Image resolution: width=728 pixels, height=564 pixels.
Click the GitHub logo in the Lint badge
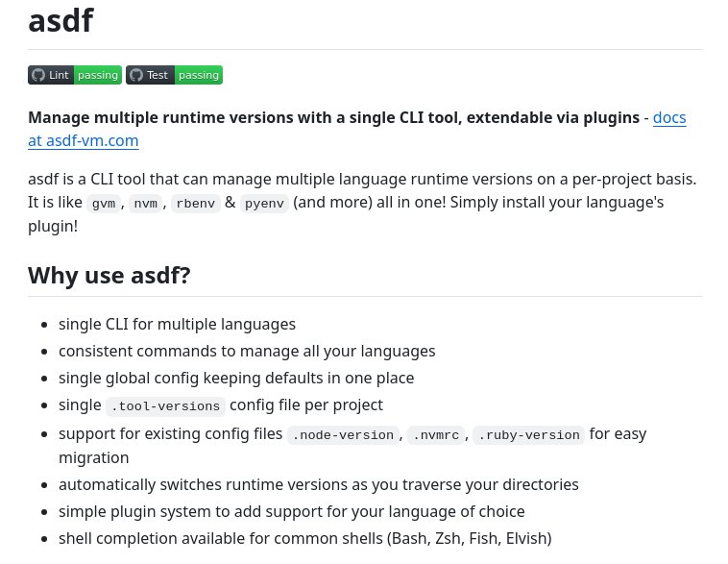(38, 75)
